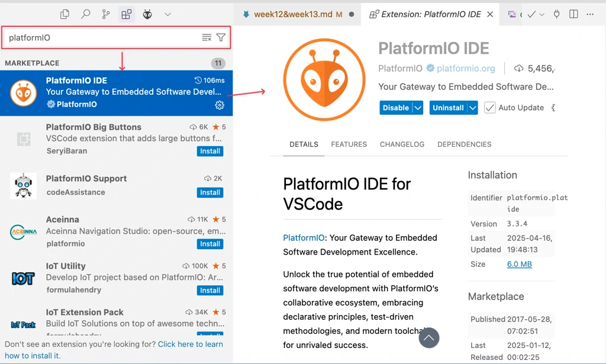Screen dimensions: 606x364
Task: Open the Source Control view icon
Action: click(105, 15)
